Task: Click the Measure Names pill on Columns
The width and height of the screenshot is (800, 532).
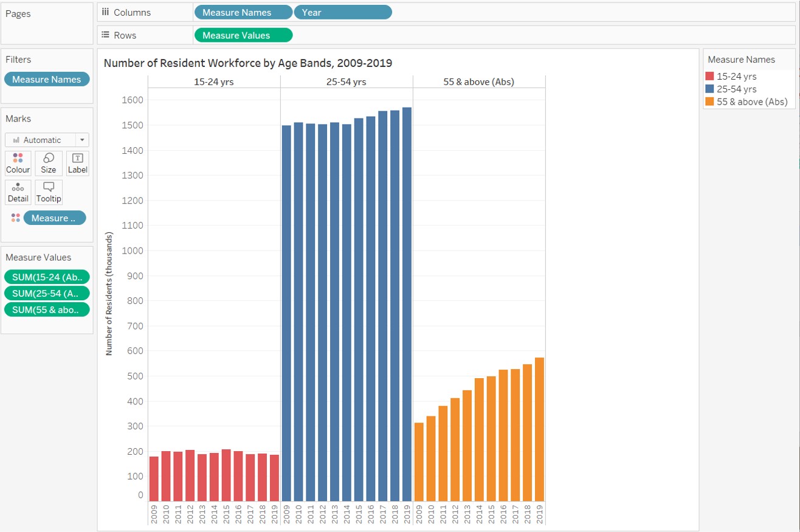Action: coord(243,12)
